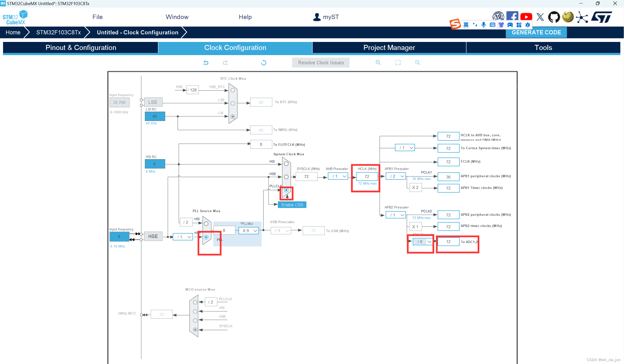The height and width of the screenshot is (364, 624).
Task: Click the SYSCLK (MHz) 72 value box
Action: click(x=307, y=177)
